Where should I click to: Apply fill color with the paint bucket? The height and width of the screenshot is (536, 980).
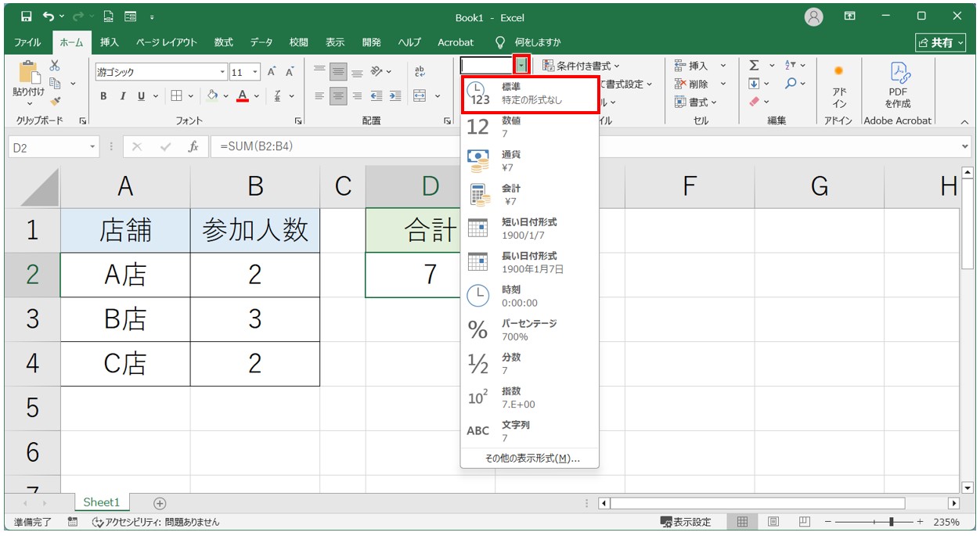[212, 96]
